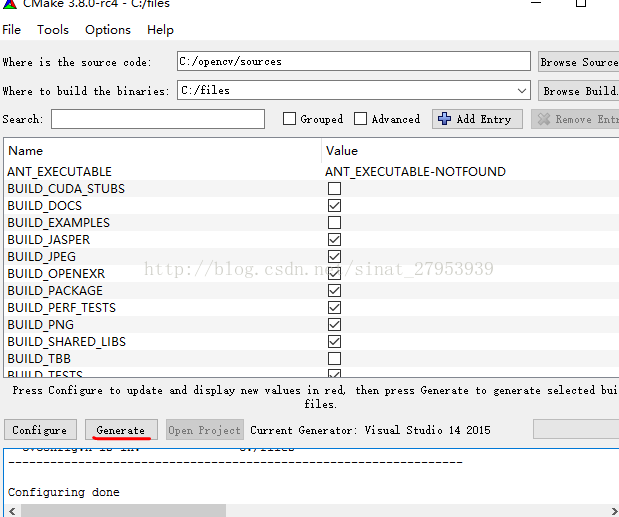Click the Generate button
This screenshot has width=619, height=517.
pyautogui.click(x=121, y=430)
